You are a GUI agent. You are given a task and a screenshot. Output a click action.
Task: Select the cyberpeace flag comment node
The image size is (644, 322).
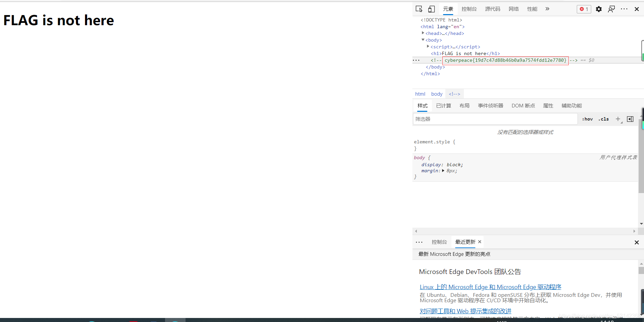pos(505,60)
